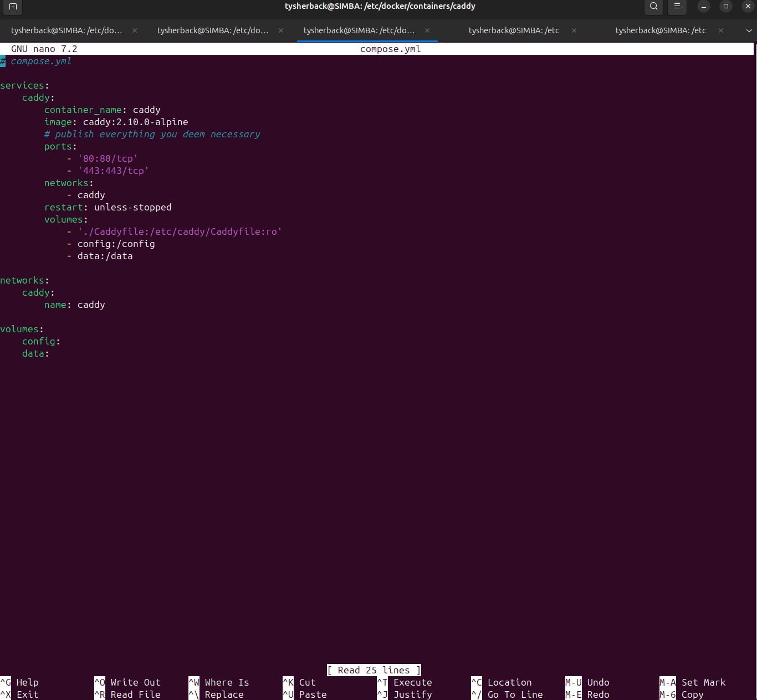Viewport: 757px width, 700px height.
Task: Click the 'GNU nano 7.2' header text
Action: coord(44,49)
